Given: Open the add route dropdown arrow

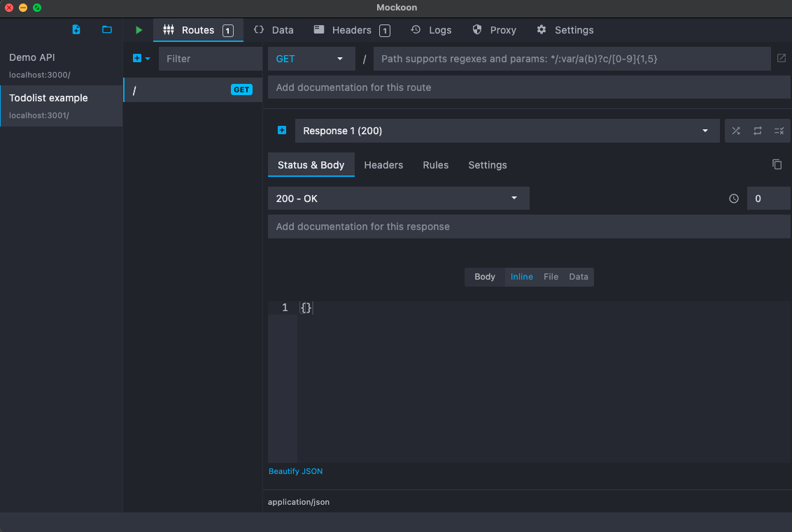Looking at the screenshot, I should 148,59.
